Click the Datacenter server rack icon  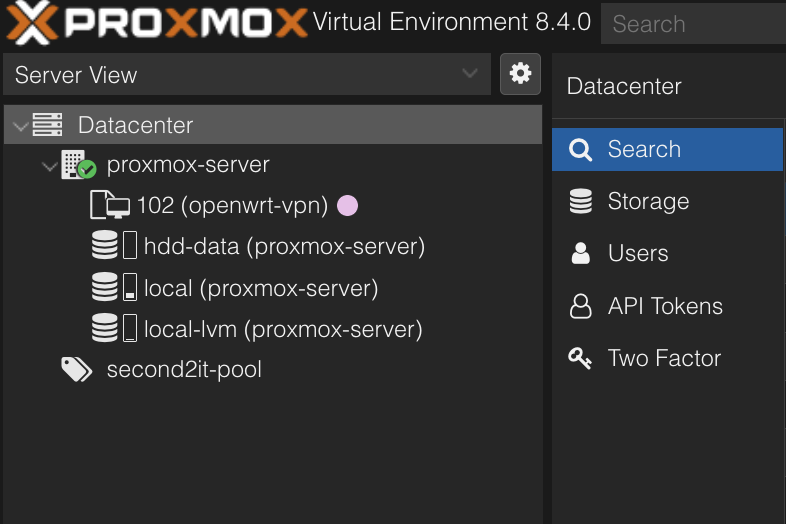(48, 126)
